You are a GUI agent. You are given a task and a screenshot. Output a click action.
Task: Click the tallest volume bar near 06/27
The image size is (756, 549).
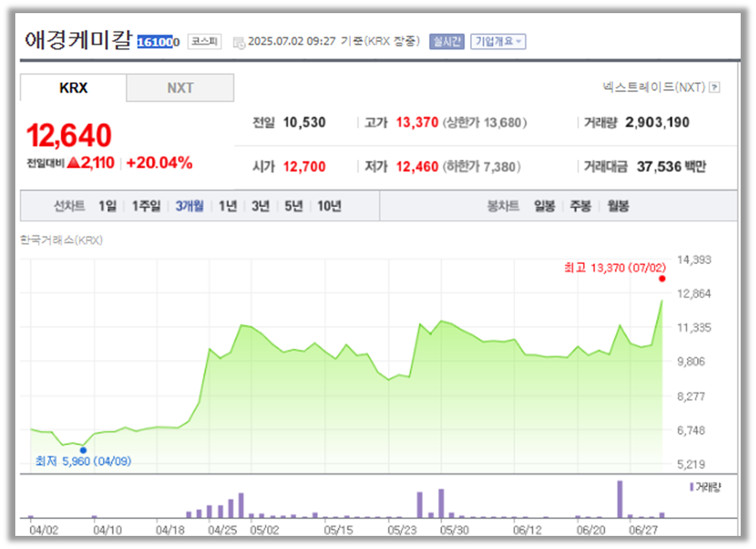click(x=620, y=499)
